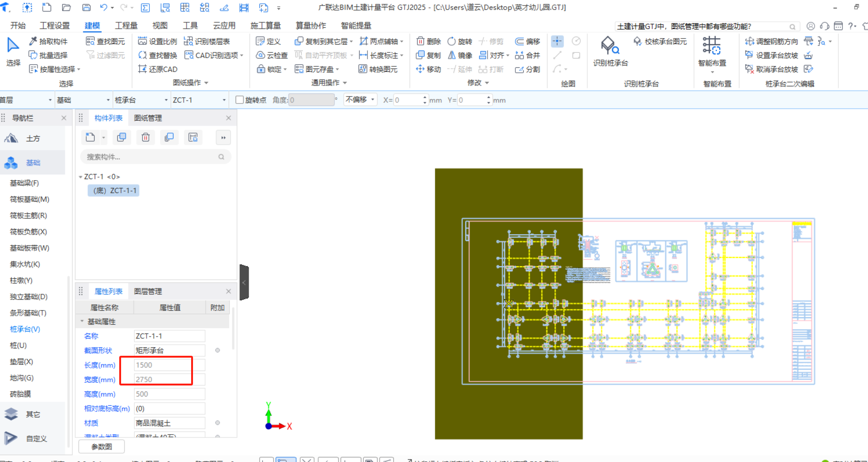The image size is (868, 462).
Task: Click the 偏移 offset tool
Action: [528, 41]
